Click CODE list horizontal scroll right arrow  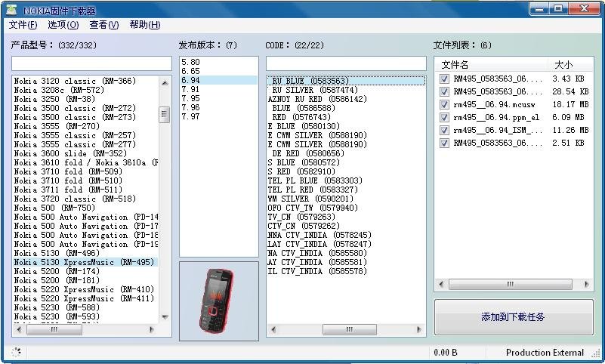(419, 330)
